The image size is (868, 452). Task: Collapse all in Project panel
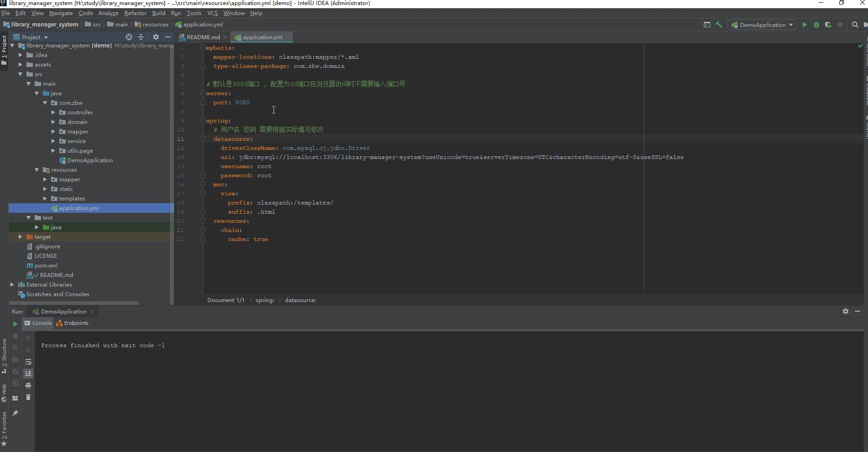141,37
